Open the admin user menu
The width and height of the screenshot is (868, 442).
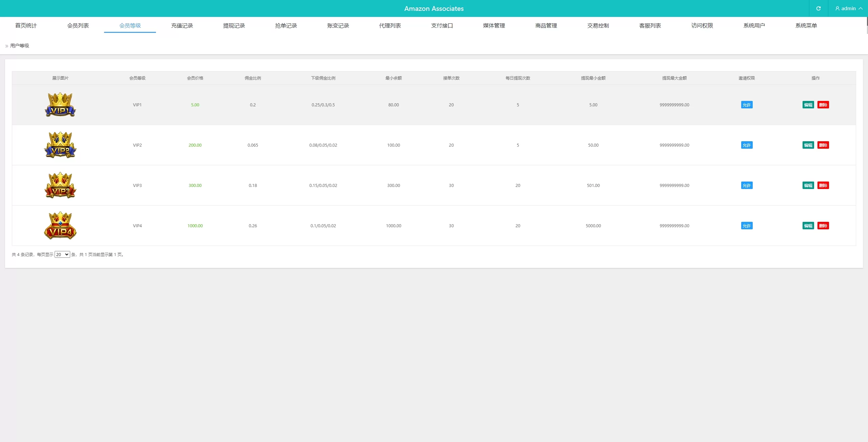click(x=848, y=8)
